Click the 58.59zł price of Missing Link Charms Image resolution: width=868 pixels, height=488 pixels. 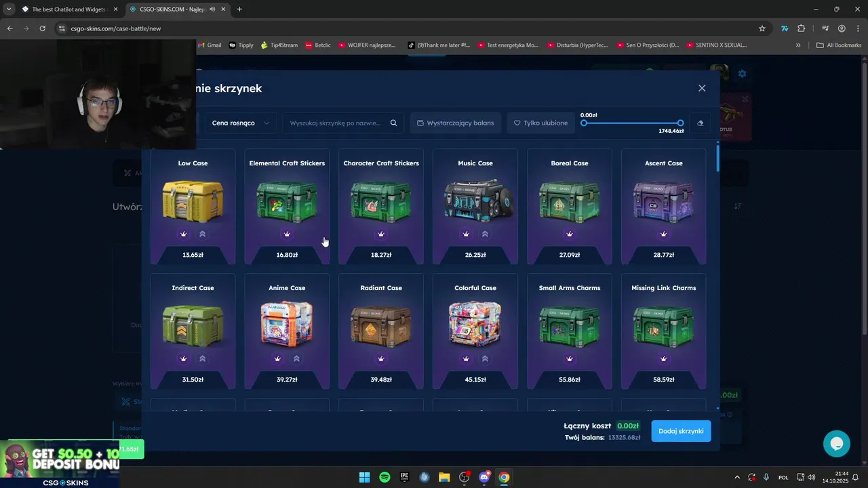[664, 380]
